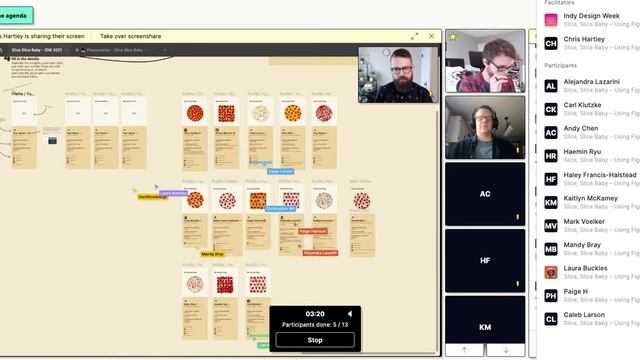Select participant name Kaitlyn McKamey

[x=591, y=198]
